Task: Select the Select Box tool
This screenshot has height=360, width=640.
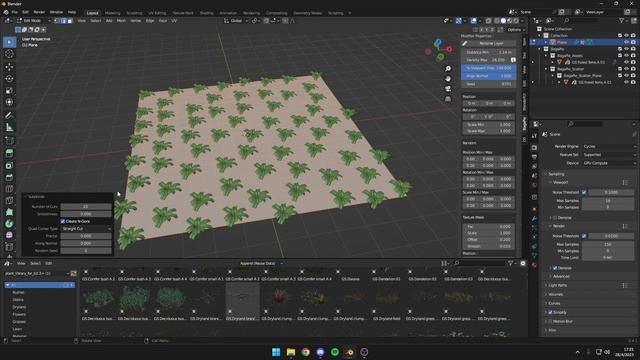Action: (x=9, y=42)
